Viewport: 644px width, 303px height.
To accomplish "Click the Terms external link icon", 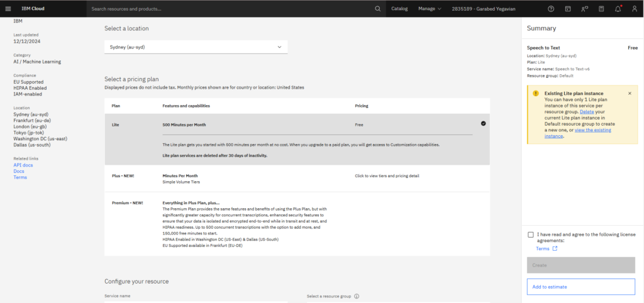I will 555,249.
